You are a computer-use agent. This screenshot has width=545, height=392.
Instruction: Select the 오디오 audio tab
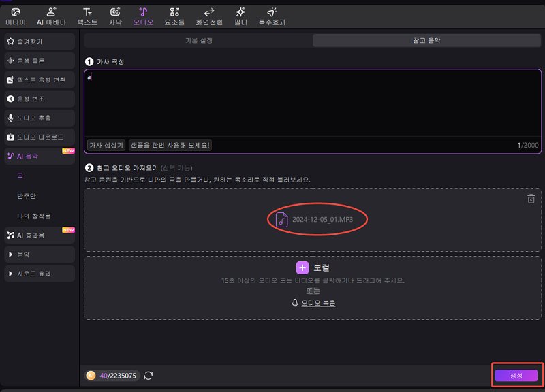143,16
